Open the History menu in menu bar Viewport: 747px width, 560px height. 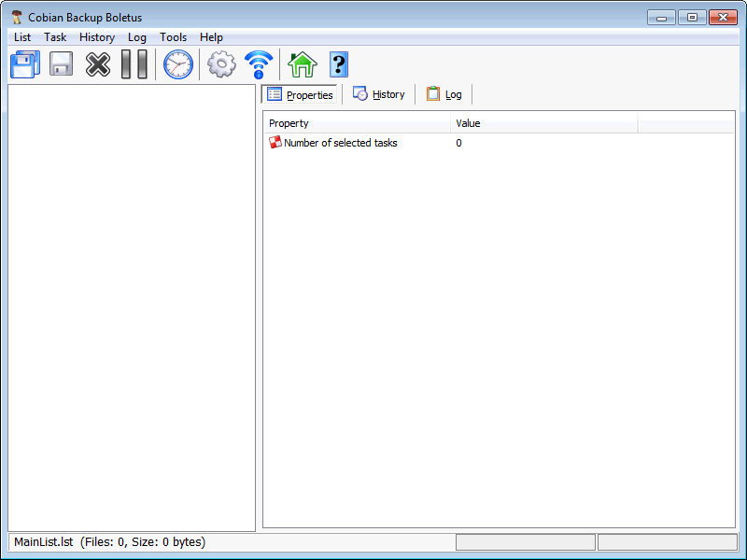tap(97, 37)
